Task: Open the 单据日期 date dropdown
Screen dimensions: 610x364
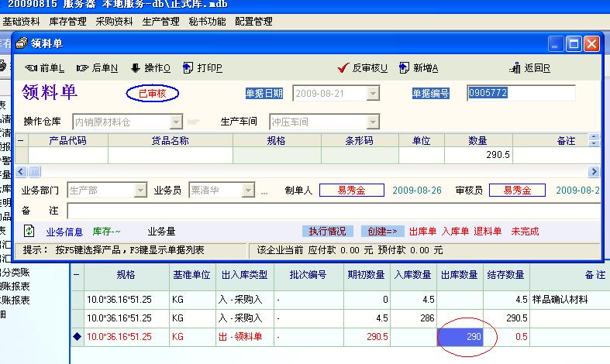Action: point(373,94)
